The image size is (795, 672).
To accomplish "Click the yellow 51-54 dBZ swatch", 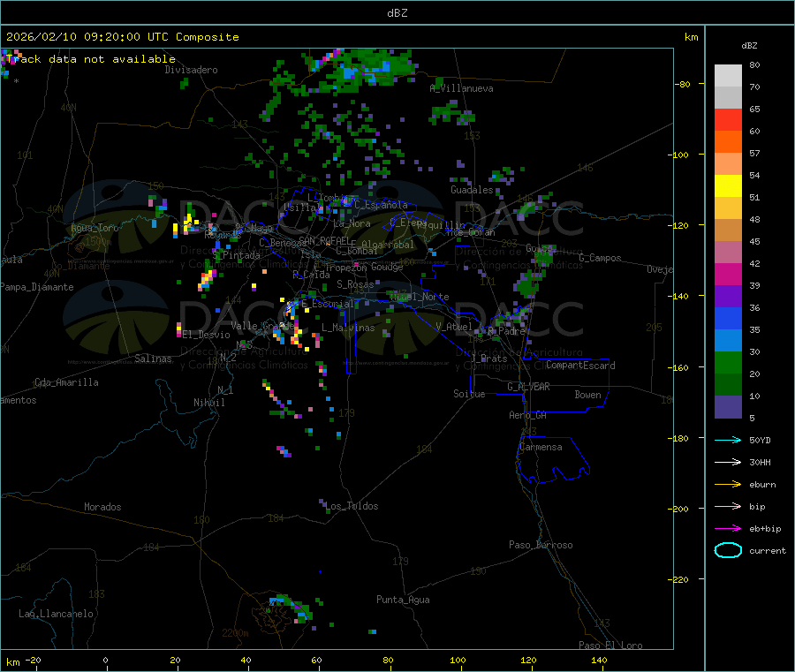I will click(x=728, y=186).
